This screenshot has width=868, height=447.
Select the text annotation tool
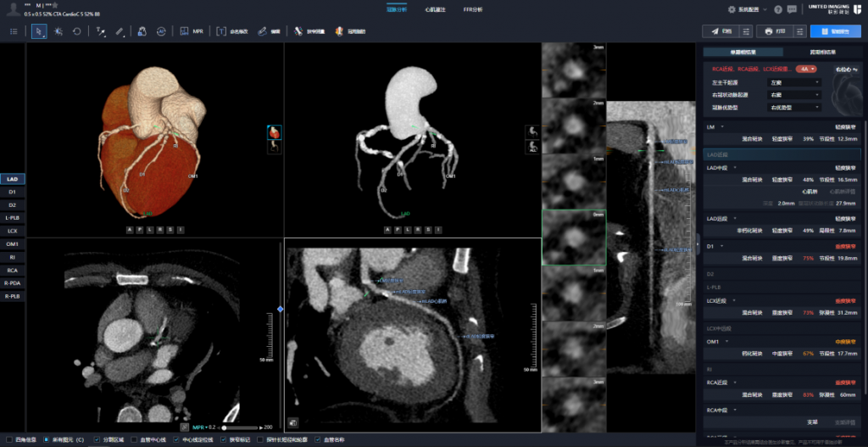tap(100, 31)
